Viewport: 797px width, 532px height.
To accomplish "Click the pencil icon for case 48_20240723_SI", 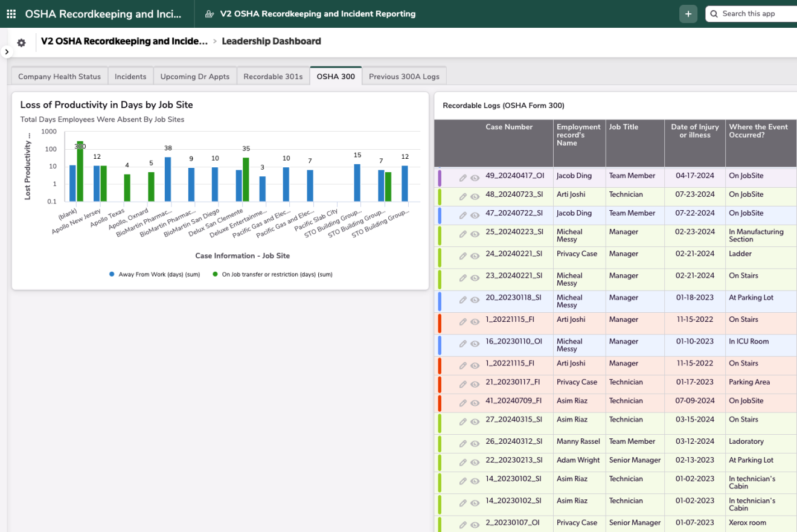I will (463, 197).
